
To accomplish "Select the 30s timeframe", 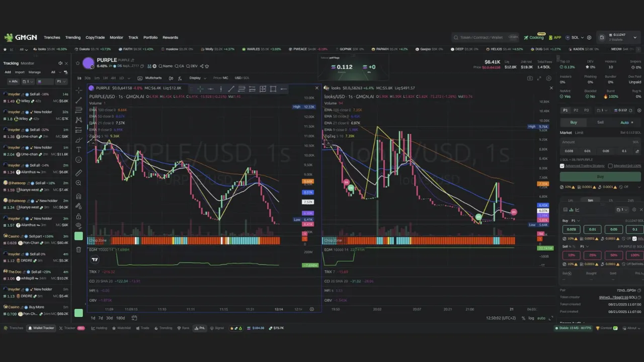I will [88, 78].
